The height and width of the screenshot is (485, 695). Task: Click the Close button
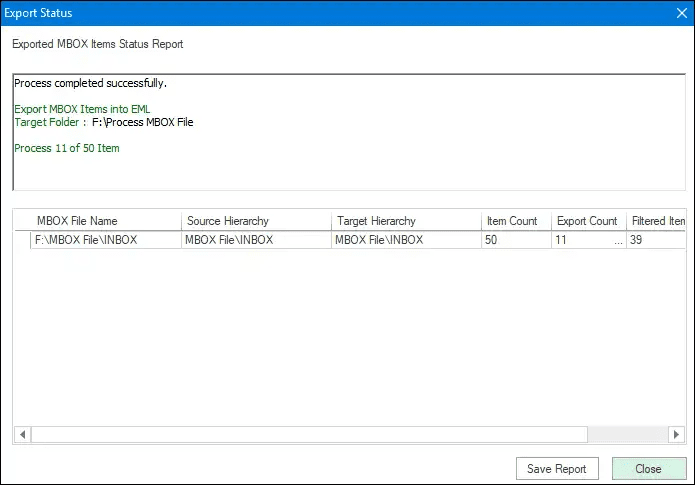[x=649, y=469]
